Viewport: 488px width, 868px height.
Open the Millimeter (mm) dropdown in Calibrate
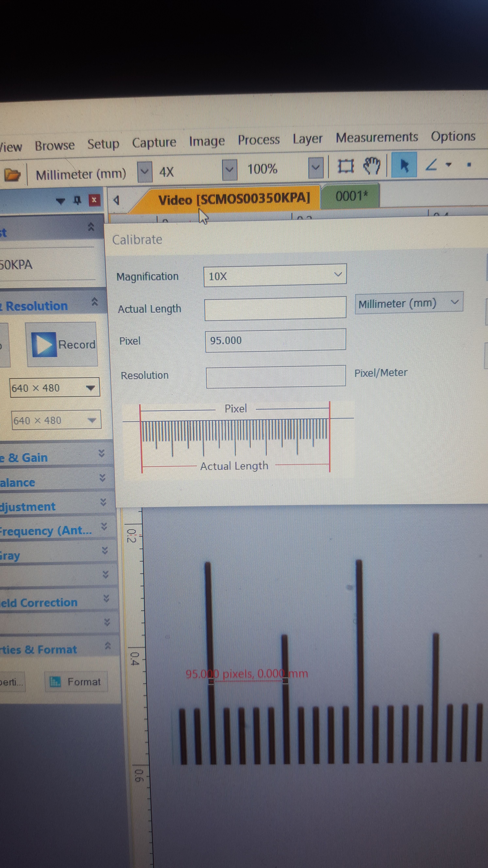(x=409, y=303)
